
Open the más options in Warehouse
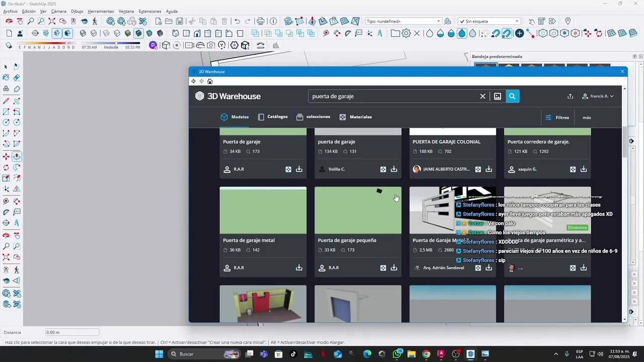click(587, 117)
